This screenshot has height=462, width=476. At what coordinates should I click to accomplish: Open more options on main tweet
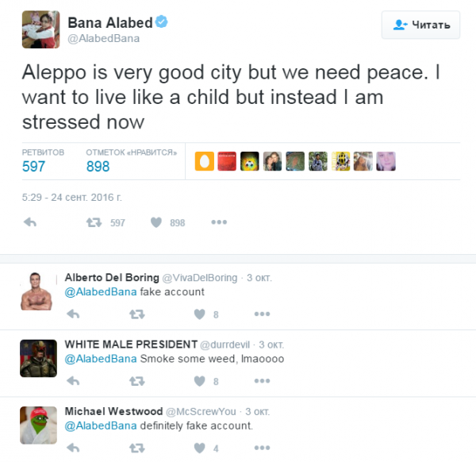point(219,223)
